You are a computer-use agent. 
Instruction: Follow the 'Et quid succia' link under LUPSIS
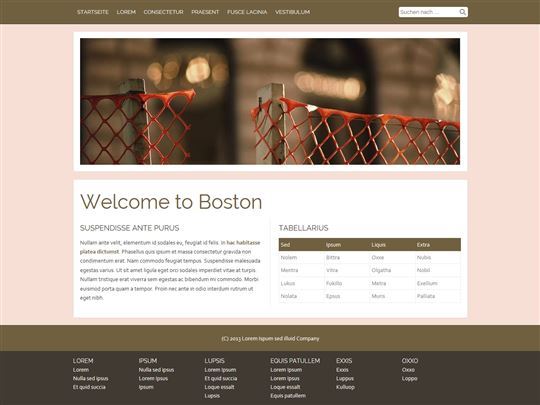[x=221, y=378]
